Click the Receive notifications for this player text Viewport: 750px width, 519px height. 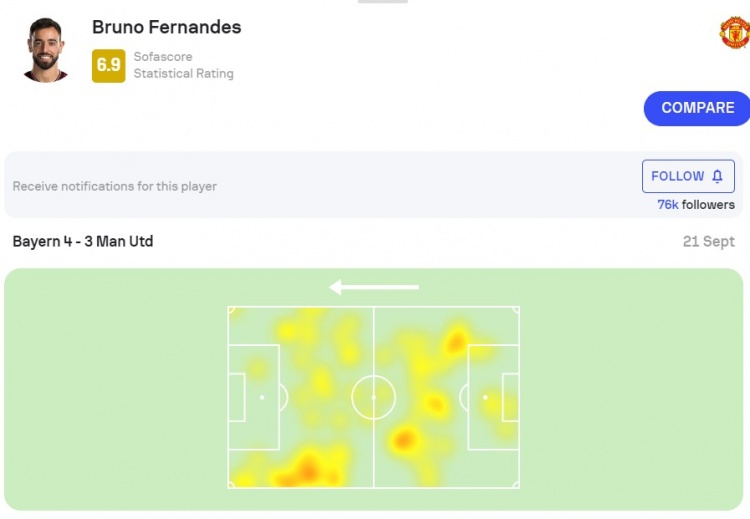click(115, 186)
